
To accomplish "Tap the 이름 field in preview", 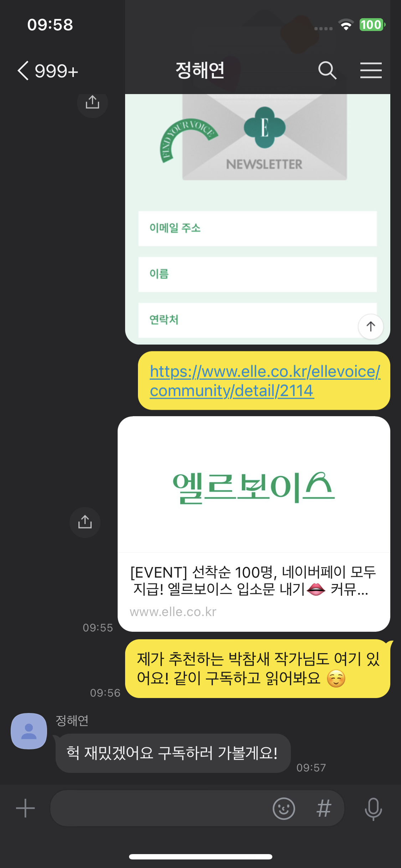I will 257,274.
